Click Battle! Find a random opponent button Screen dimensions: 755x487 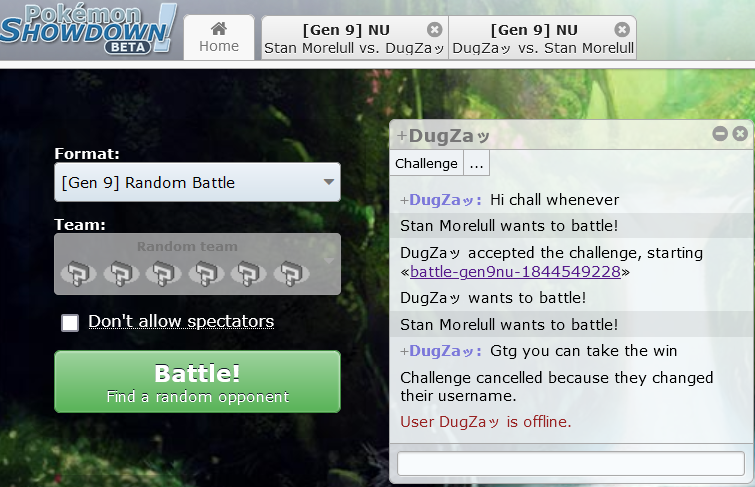(x=197, y=382)
